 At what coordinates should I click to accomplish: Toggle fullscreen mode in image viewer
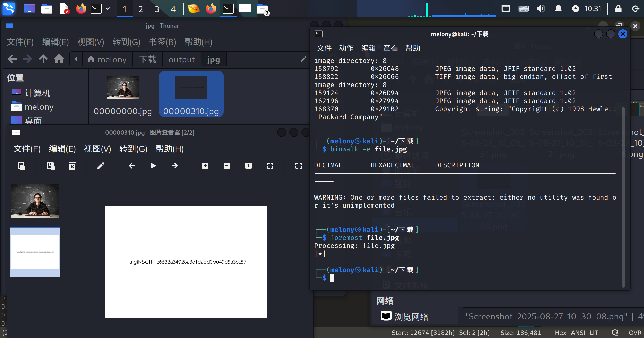pyautogui.click(x=299, y=166)
